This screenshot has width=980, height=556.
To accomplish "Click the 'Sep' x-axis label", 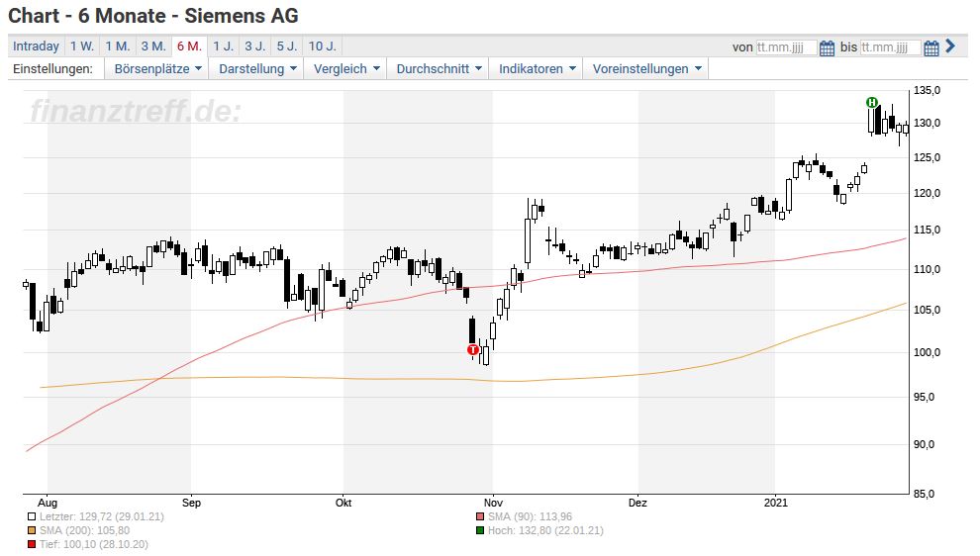I will pyautogui.click(x=191, y=503).
